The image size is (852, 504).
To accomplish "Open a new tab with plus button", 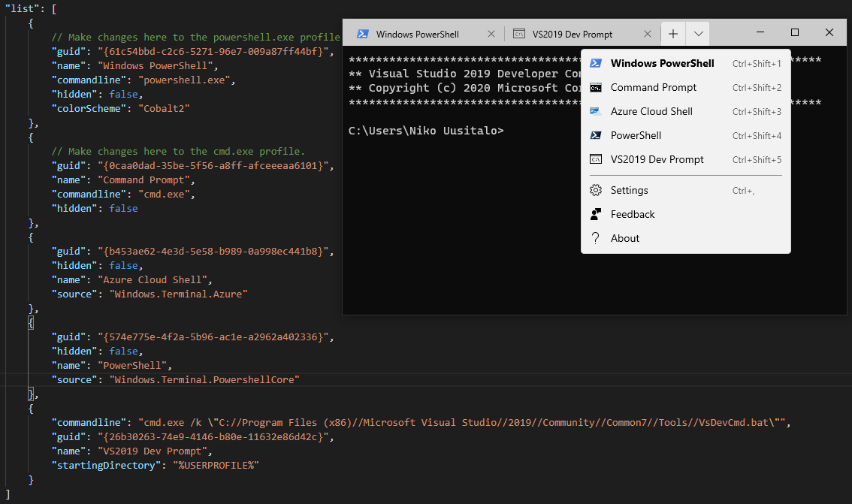I will point(673,34).
